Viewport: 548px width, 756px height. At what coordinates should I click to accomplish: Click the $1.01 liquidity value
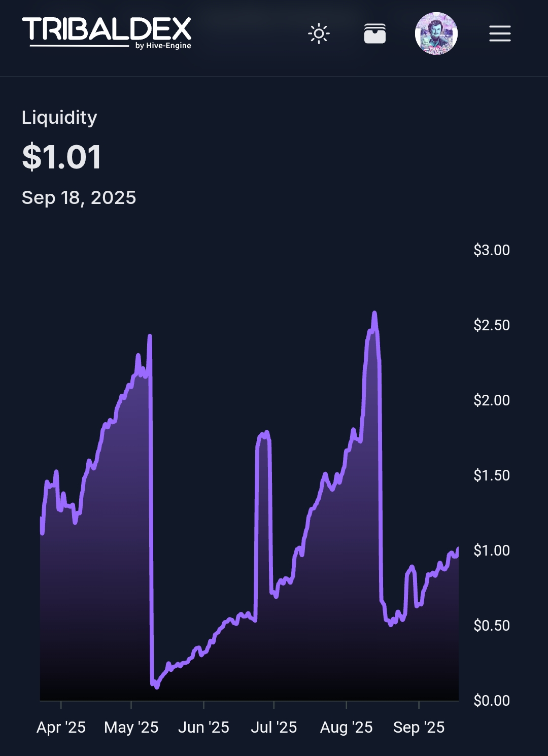click(x=61, y=157)
